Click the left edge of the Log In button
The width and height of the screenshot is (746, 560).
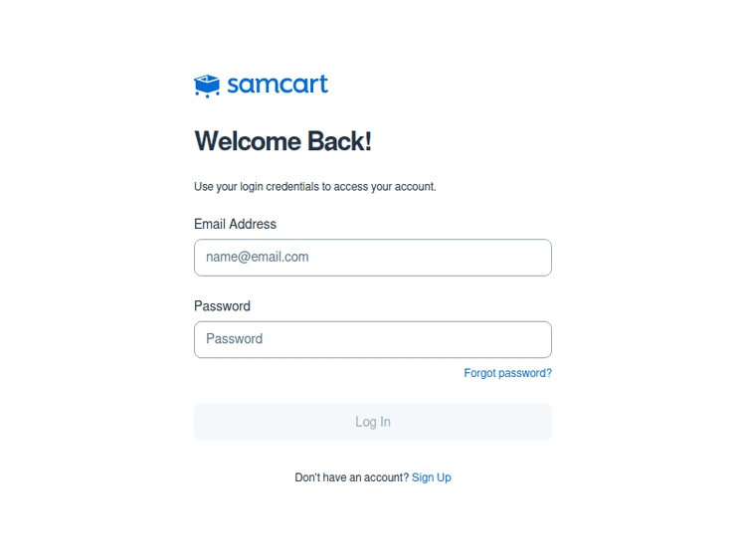[206, 422]
